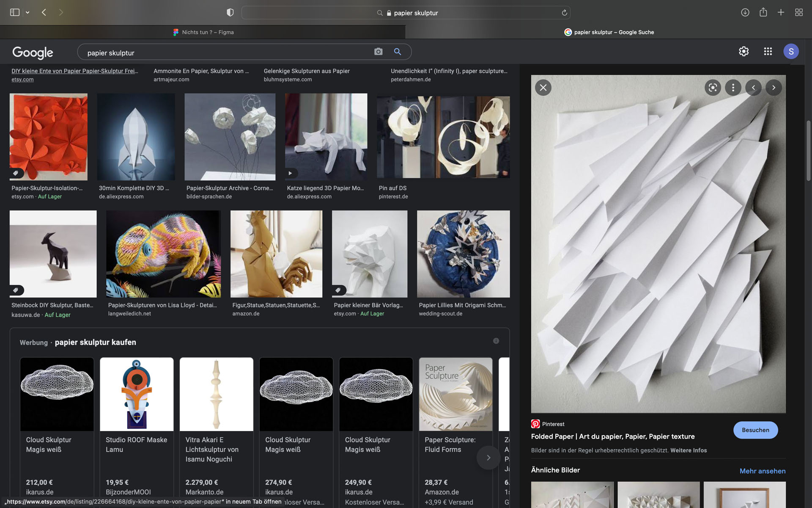Open the Safari downloads icon
Image resolution: width=812 pixels, height=508 pixels.
pos(745,13)
